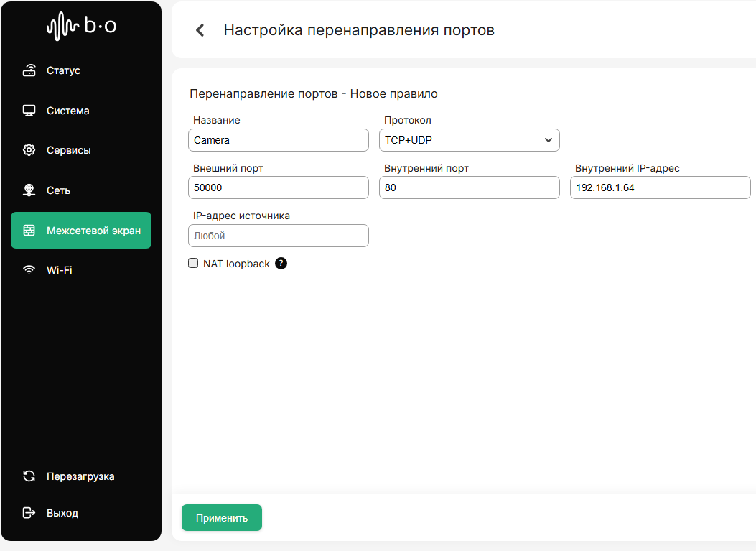Go back using the left chevron arrow
Viewport: 756px width, 551px height.
click(x=200, y=30)
